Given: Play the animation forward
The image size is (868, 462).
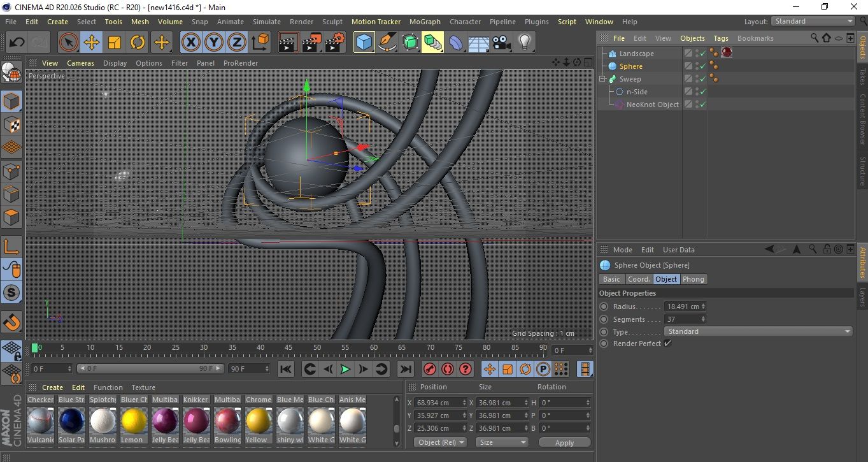Looking at the screenshot, I should (x=345, y=369).
